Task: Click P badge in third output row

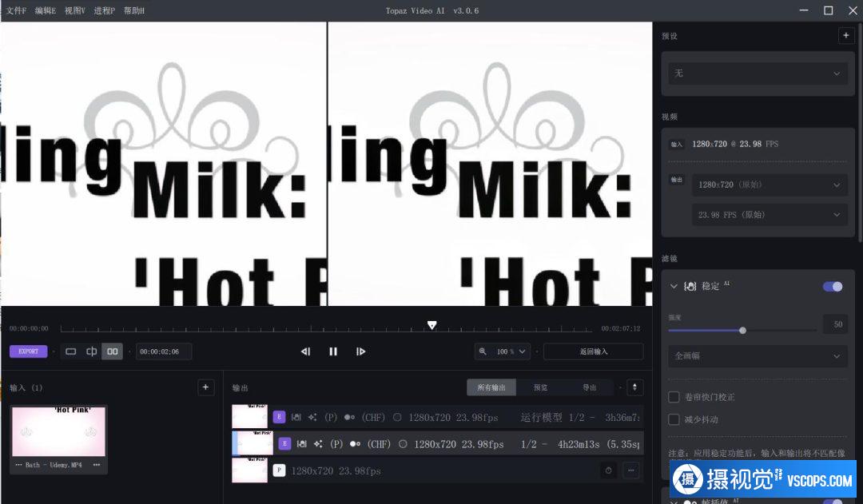Action: [x=279, y=470]
